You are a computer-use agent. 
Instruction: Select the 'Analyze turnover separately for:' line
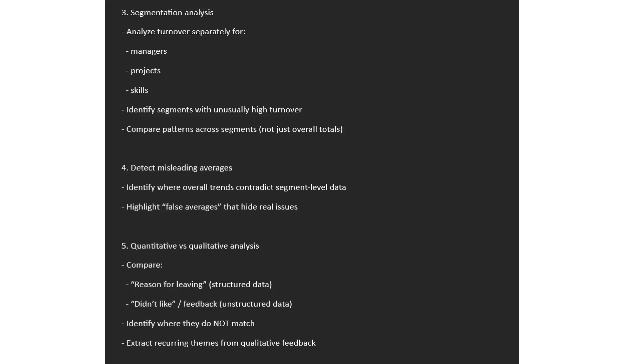[x=183, y=32]
